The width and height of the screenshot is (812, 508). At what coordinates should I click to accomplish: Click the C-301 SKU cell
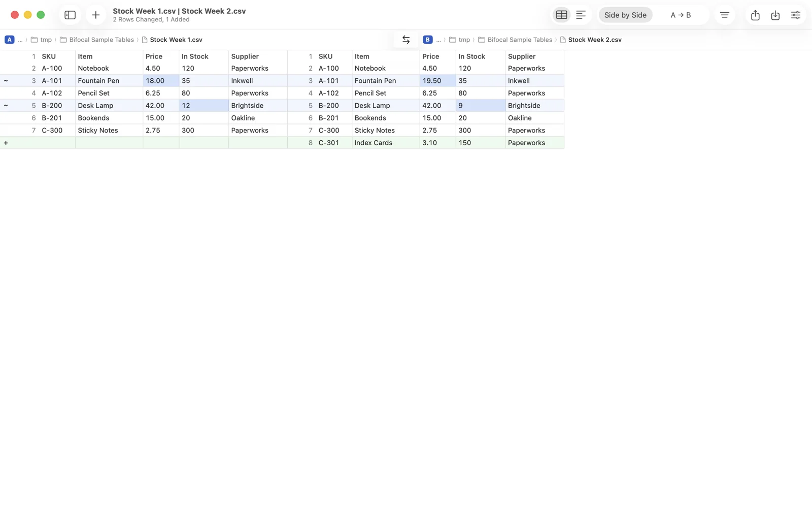pos(334,143)
